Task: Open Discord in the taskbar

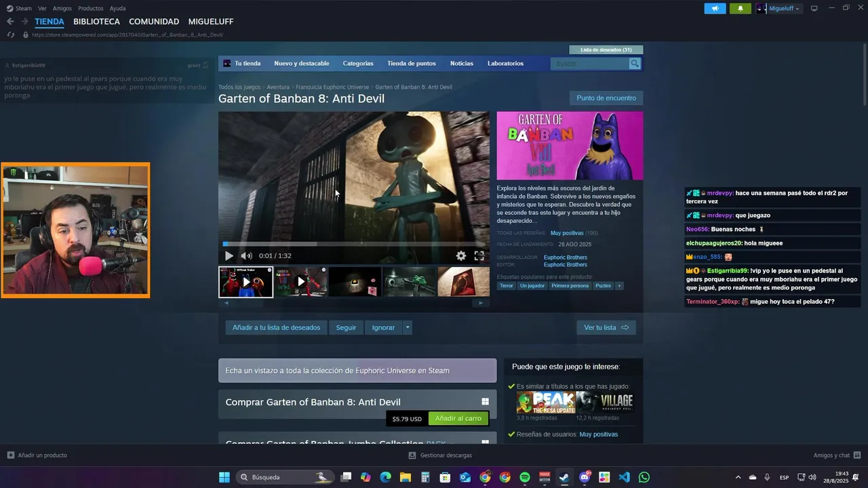Action: pyautogui.click(x=585, y=477)
